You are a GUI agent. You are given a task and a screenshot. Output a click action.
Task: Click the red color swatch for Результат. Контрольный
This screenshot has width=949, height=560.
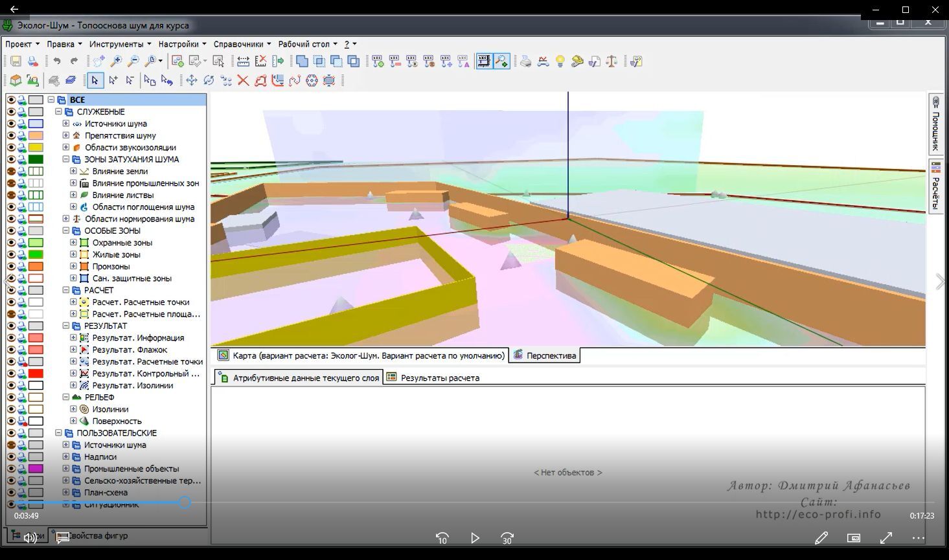click(36, 374)
